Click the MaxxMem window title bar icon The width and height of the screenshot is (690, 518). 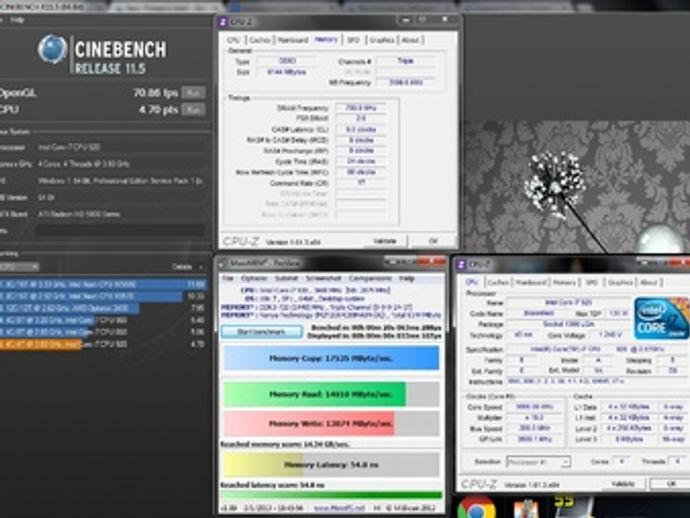click(223, 263)
